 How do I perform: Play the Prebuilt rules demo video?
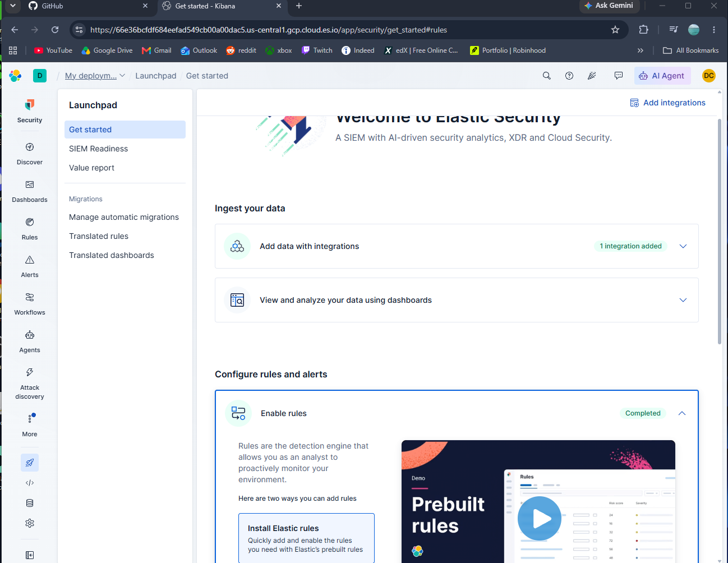(539, 519)
